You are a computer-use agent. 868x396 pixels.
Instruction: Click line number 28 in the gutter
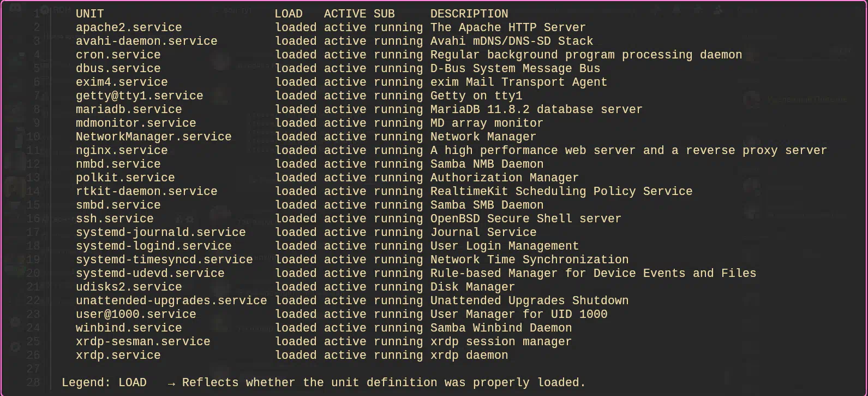pyautogui.click(x=33, y=382)
